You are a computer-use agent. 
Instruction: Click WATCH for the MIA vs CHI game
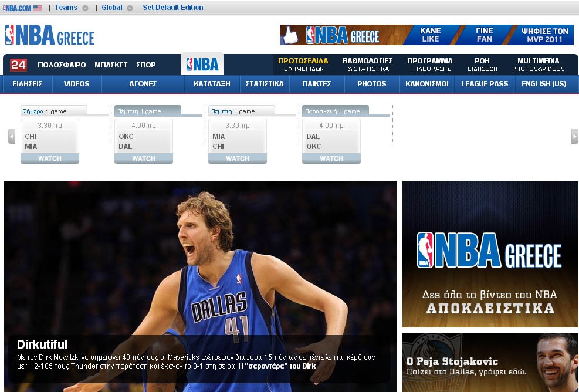(x=238, y=158)
